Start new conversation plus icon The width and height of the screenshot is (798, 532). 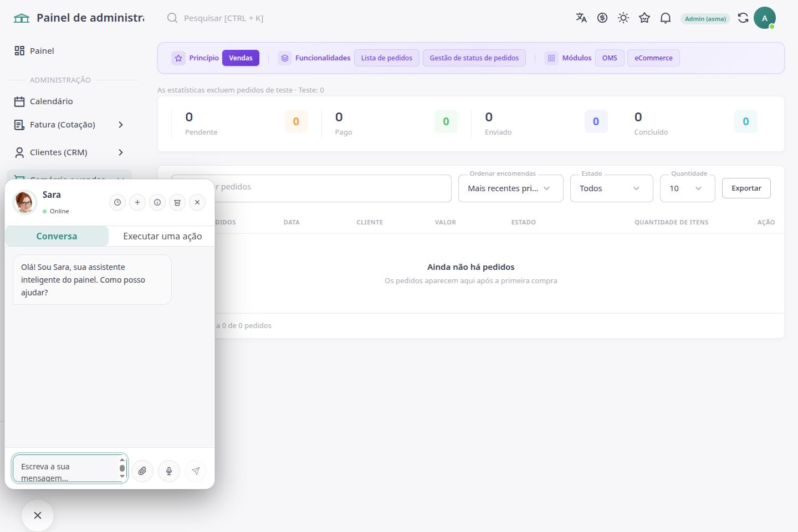click(137, 202)
